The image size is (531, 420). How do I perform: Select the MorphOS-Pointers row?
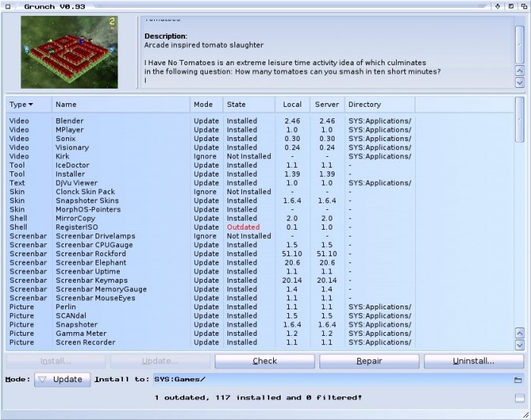260,209
